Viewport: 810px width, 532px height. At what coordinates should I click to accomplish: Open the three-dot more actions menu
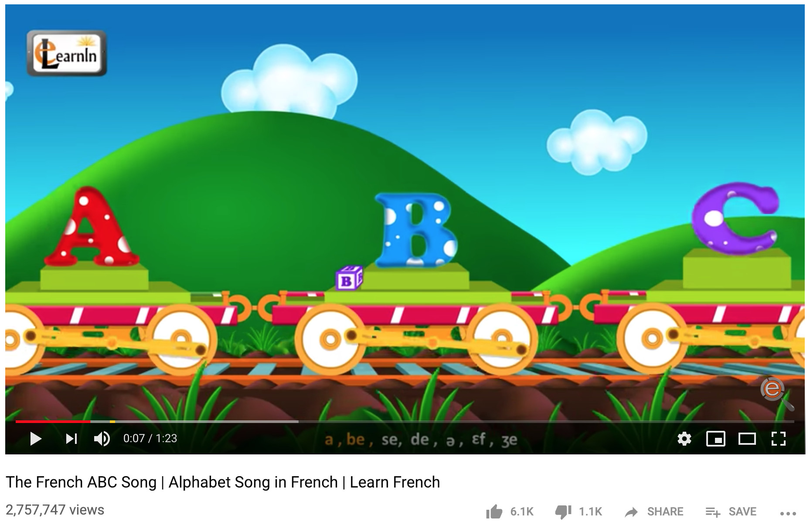(x=788, y=513)
